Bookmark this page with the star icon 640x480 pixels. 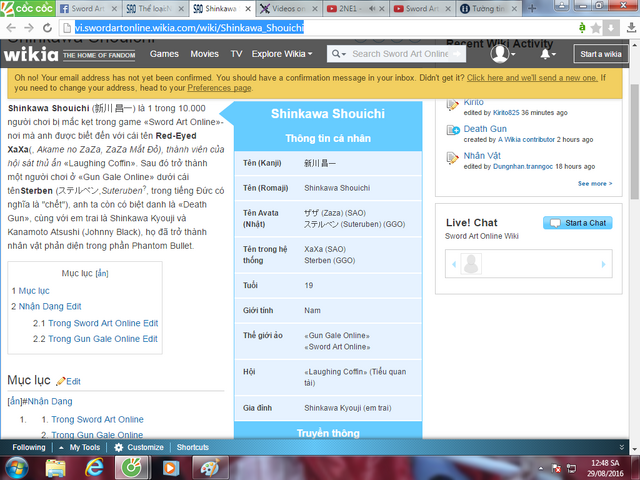click(596, 28)
